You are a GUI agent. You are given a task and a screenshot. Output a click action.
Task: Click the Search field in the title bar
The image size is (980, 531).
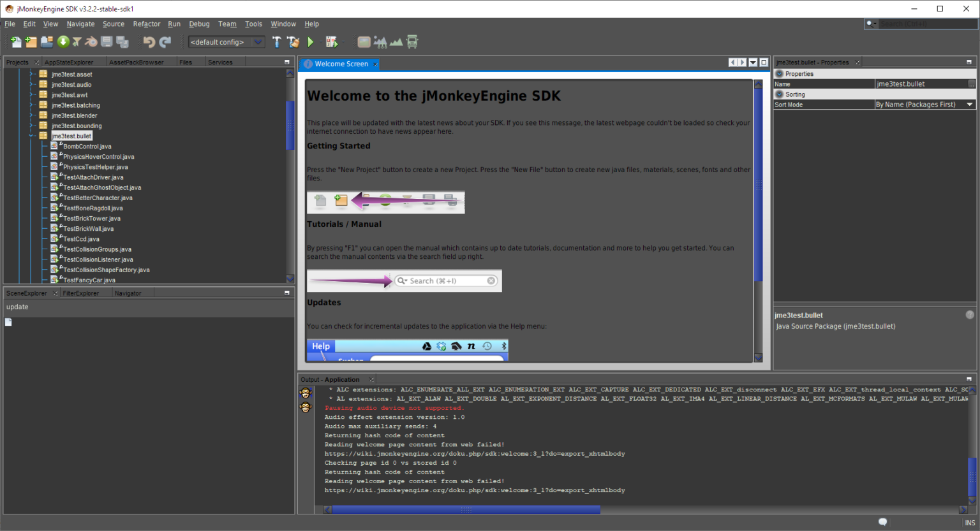click(923, 24)
